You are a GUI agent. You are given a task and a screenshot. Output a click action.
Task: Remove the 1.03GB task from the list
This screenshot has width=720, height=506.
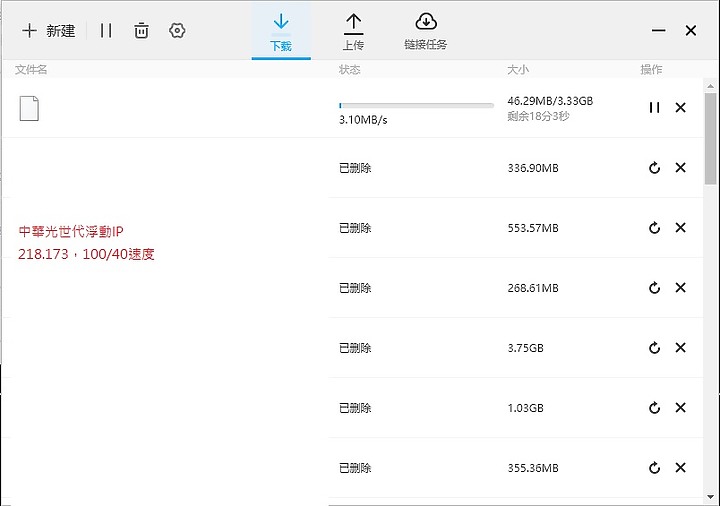coord(681,408)
